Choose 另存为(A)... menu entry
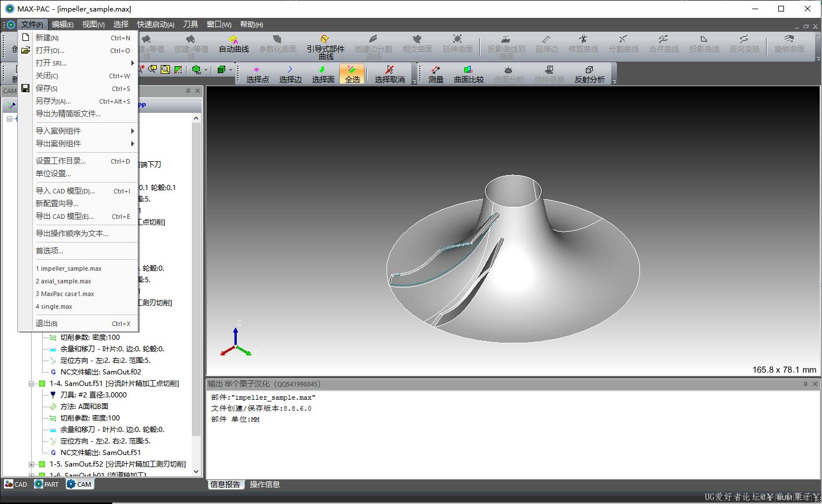The width and height of the screenshot is (822, 504). 78,101
